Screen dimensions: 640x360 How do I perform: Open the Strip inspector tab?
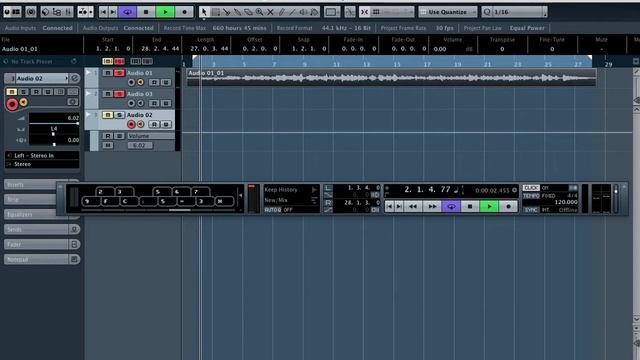point(31,199)
